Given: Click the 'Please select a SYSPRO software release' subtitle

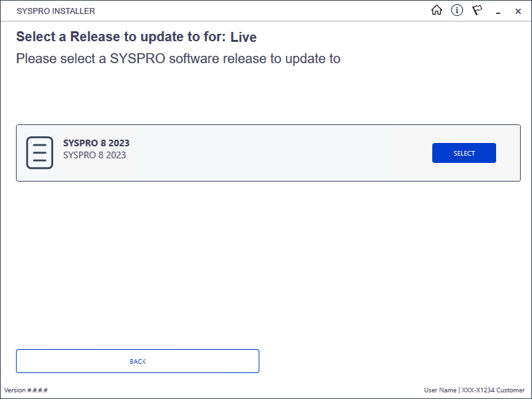Looking at the screenshot, I should 178,59.
